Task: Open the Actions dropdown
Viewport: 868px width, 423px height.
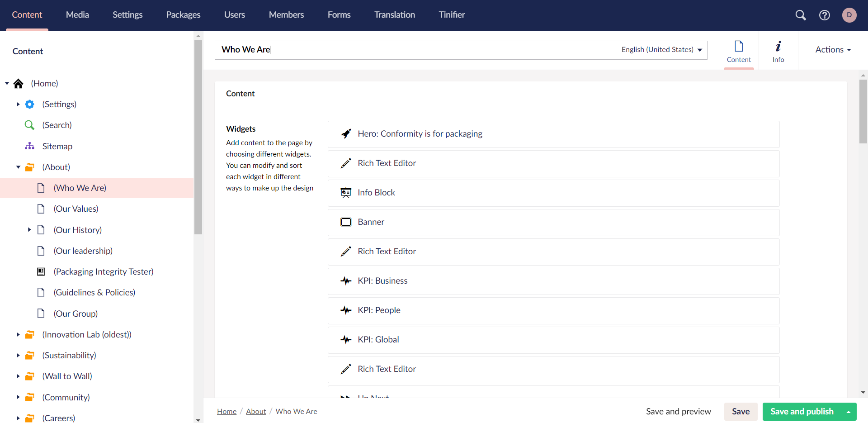Action: (833, 50)
